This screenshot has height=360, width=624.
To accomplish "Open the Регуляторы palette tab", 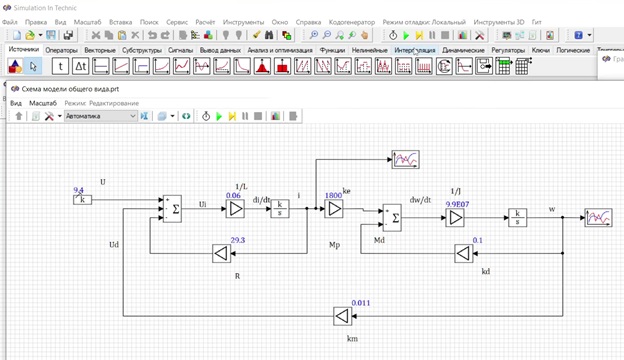I will 508,50.
